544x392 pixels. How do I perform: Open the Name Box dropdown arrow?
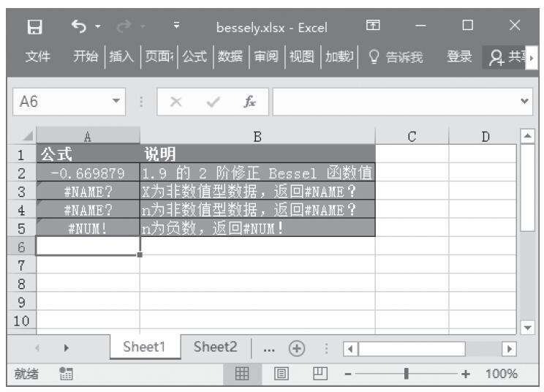tap(114, 104)
